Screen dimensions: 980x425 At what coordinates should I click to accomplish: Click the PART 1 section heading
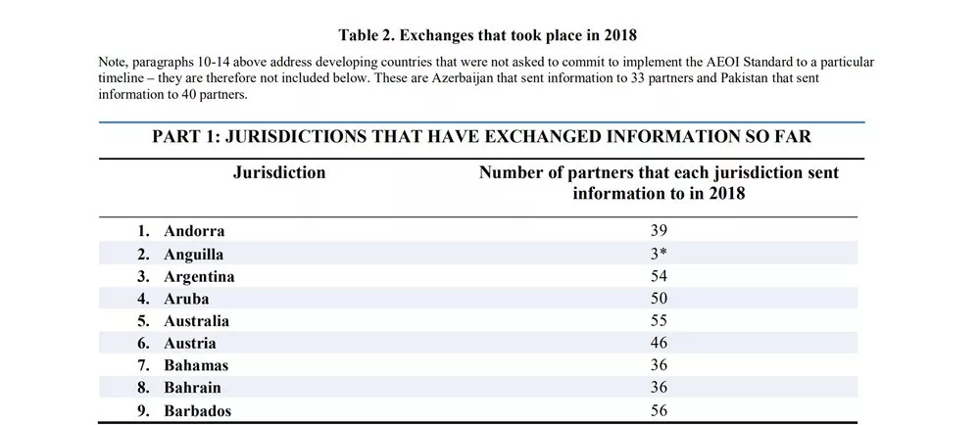tap(482, 137)
